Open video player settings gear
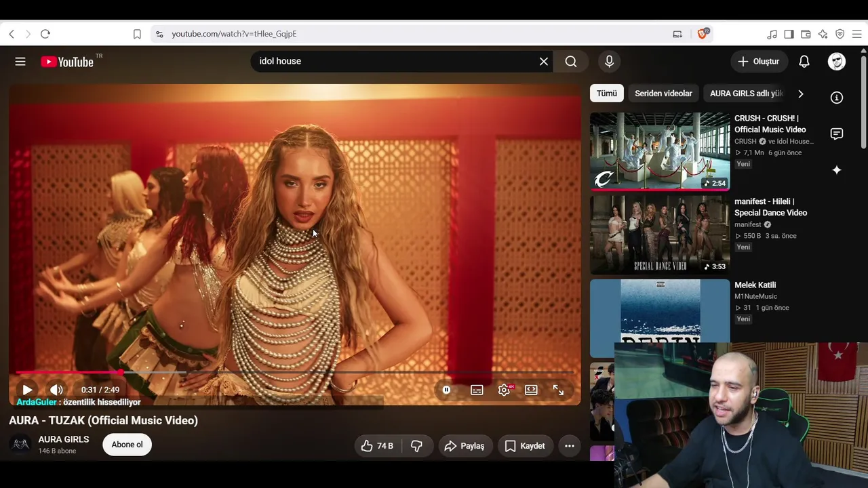Screen dimensions: 868x488 tap(504, 390)
